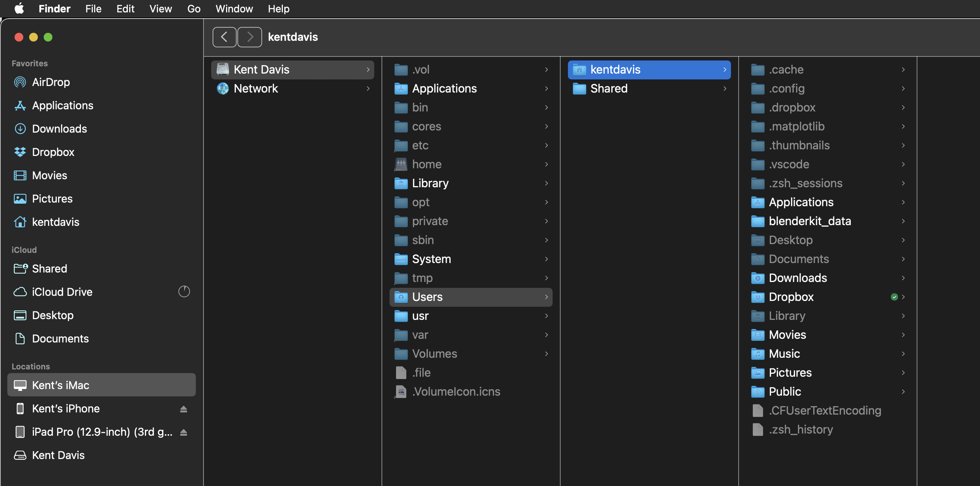Open AirDrop from the sidebar
Viewport: 980px width, 486px height.
point(51,82)
